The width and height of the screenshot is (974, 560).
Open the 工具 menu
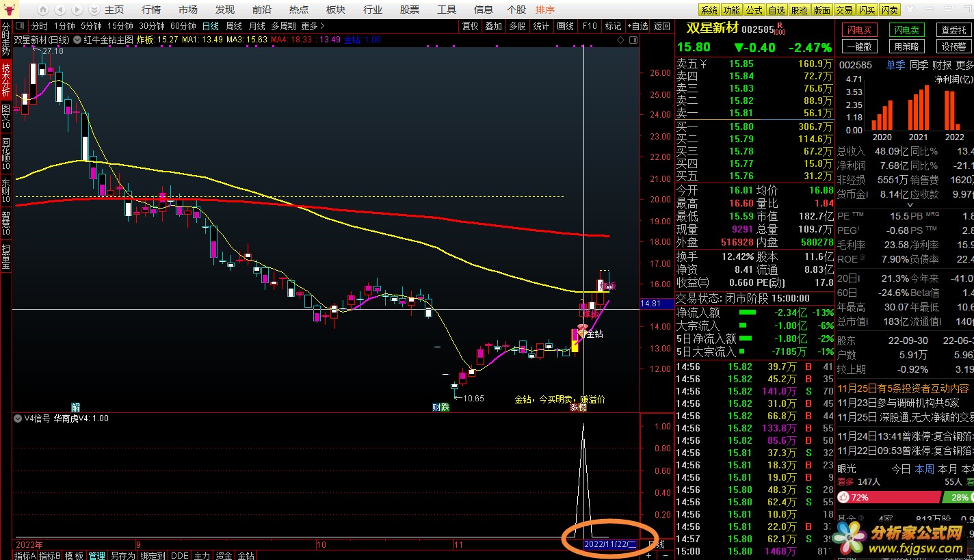click(x=447, y=10)
